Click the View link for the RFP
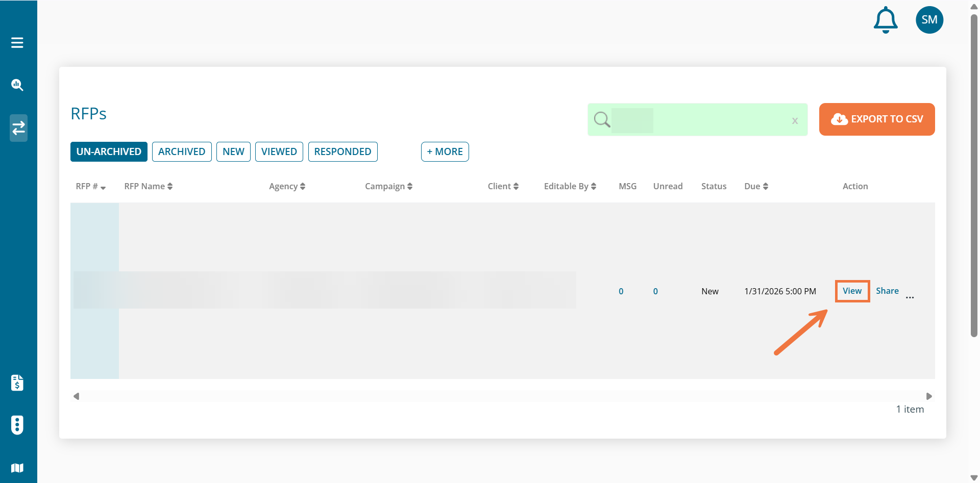 tap(852, 291)
